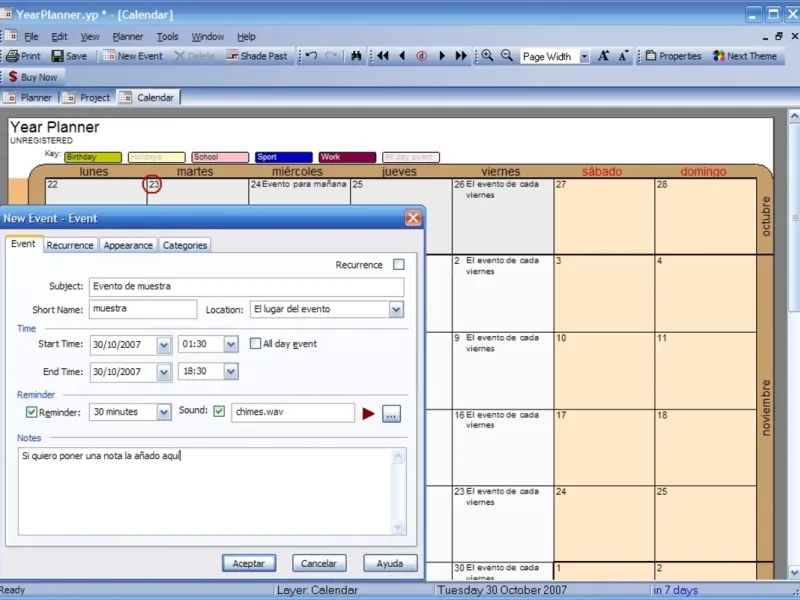Viewport: 800px width, 600px height.
Task: Switch to the Planner view tab
Action: tap(30, 97)
